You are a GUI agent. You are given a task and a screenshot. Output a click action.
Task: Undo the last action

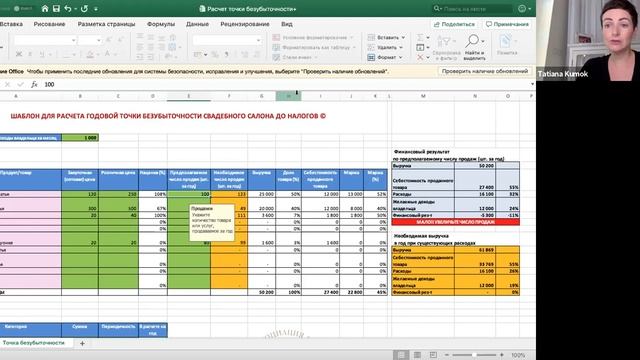click(68, 9)
